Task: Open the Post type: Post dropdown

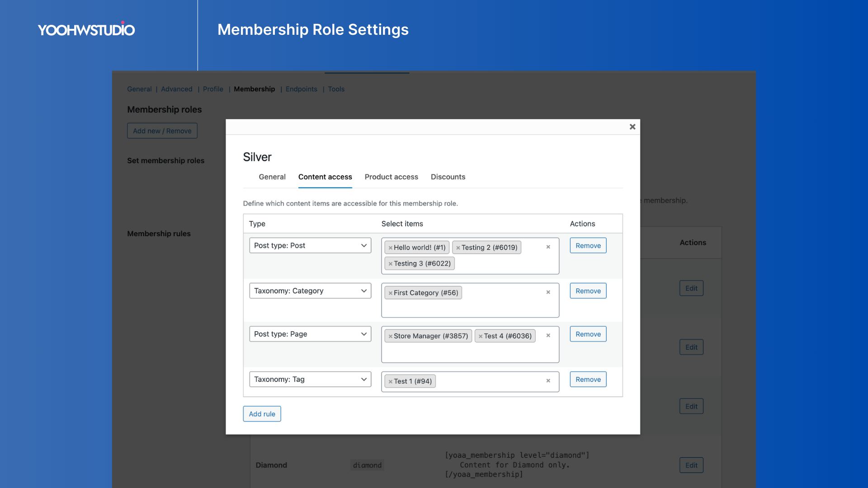Action: 310,245
